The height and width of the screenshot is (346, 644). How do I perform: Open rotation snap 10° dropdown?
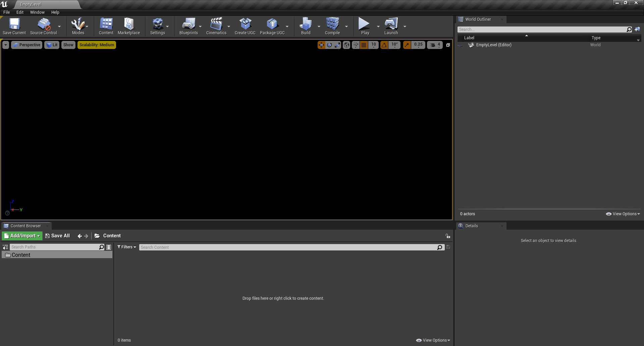pyautogui.click(x=395, y=45)
